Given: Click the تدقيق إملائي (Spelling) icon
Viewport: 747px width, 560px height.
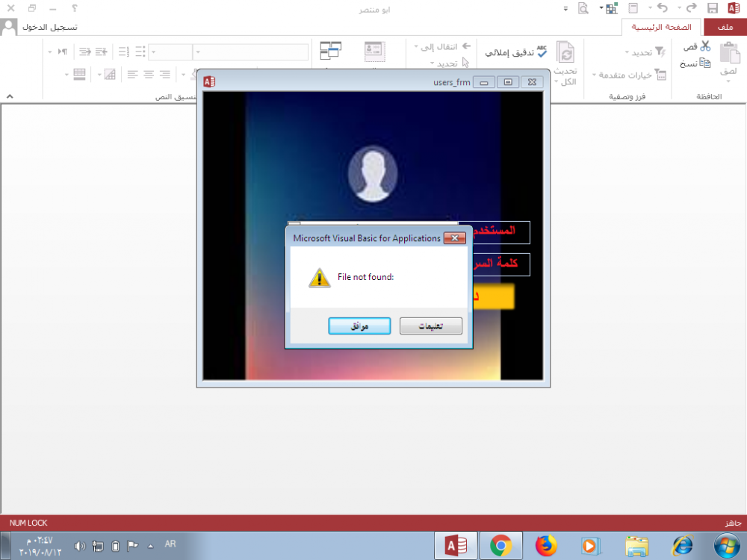Looking at the screenshot, I should (x=542, y=51).
